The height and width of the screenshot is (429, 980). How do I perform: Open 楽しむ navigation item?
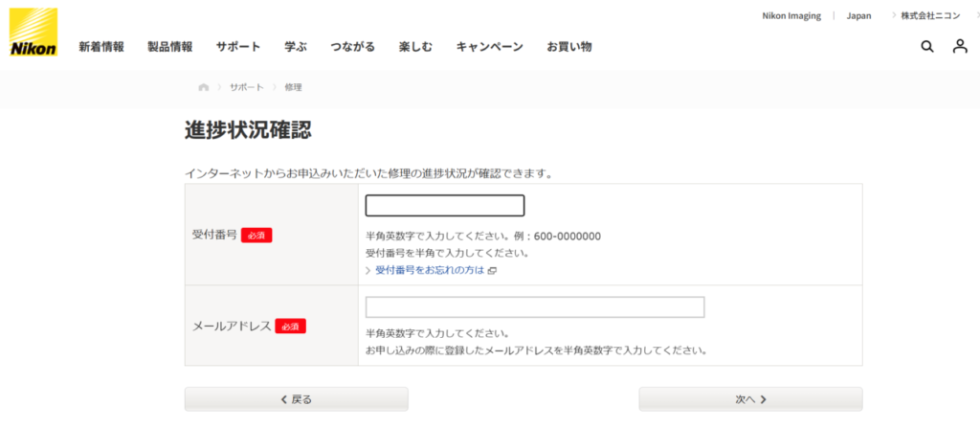pyautogui.click(x=415, y=46)
